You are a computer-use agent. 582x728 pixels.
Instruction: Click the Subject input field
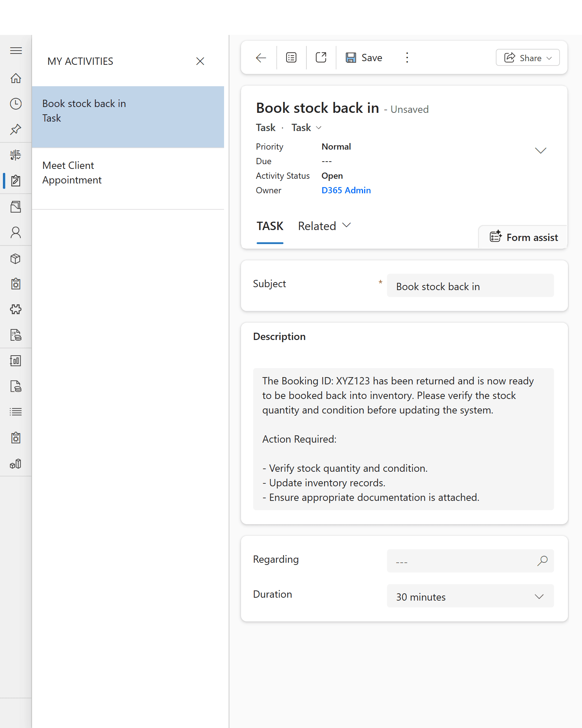tap(470, 286)
